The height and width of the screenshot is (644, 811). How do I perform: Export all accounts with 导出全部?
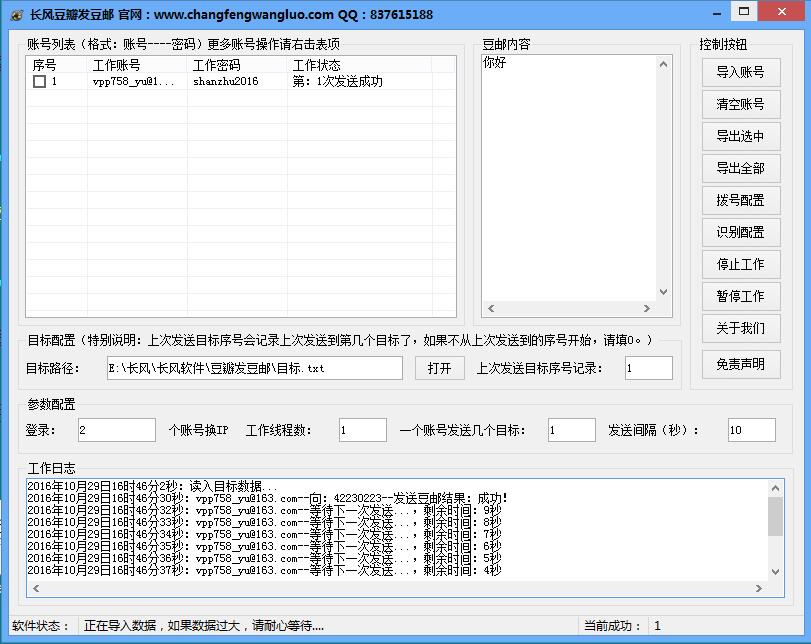(740, 168)
